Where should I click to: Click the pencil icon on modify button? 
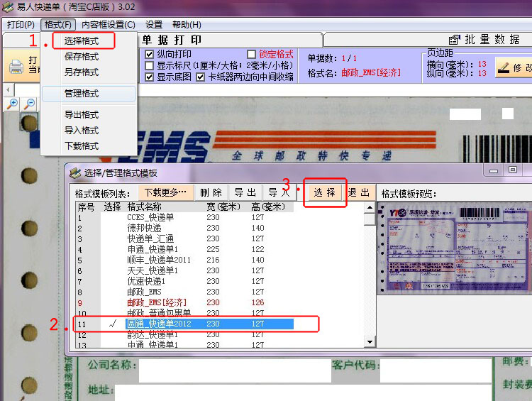pos(504,67)
